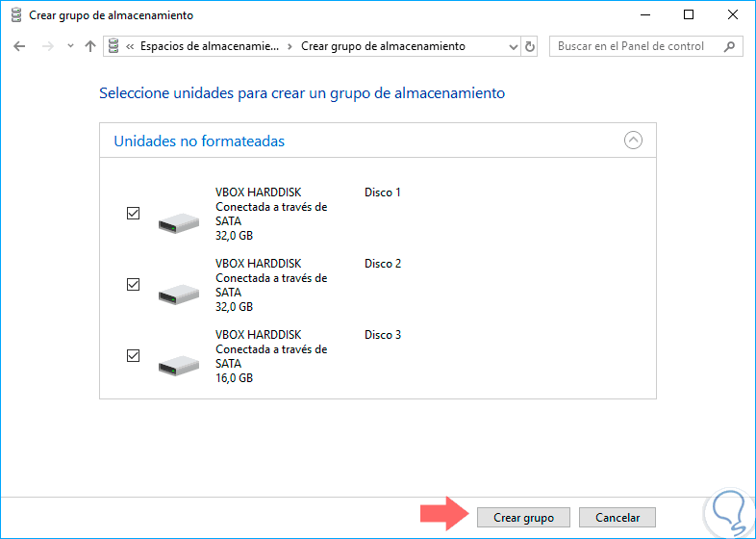Uncheck the Disco 1 checkbox
This screenshot has width=756, height=539.
pos(134,214)
